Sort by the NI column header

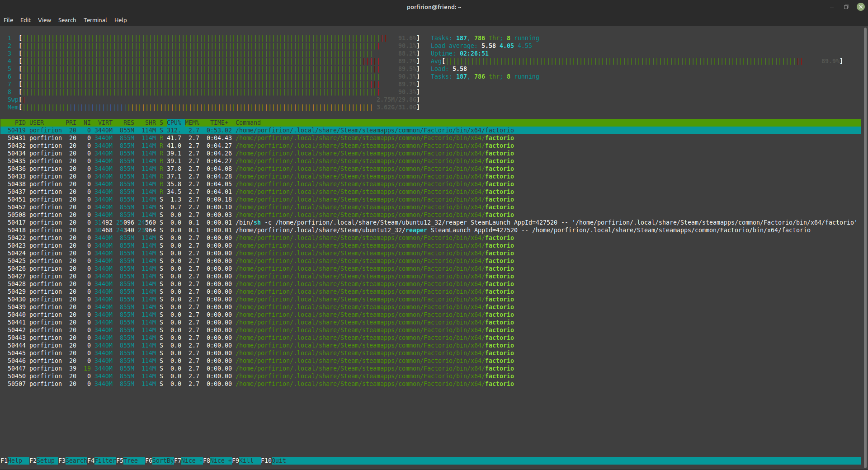click(x=87, y=122)
